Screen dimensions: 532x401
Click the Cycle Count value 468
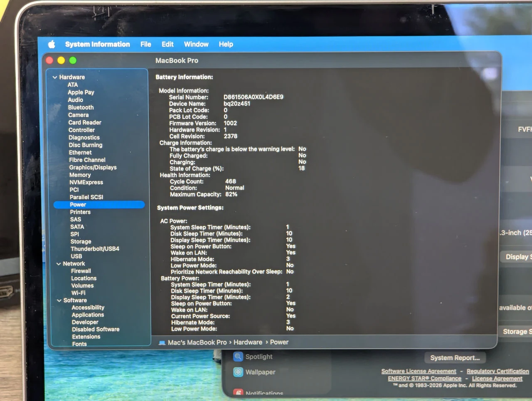pyautogui.click(x=230, y=181)
